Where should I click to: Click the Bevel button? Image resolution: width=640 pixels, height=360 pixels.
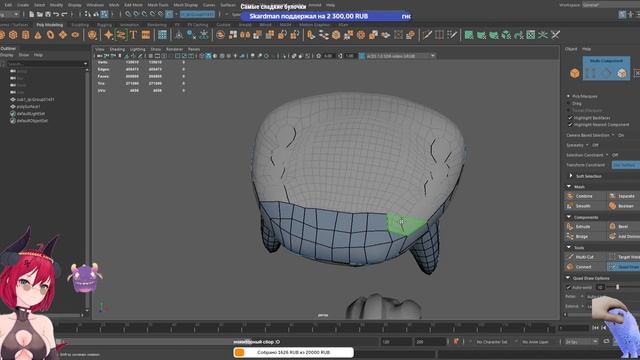623,227
